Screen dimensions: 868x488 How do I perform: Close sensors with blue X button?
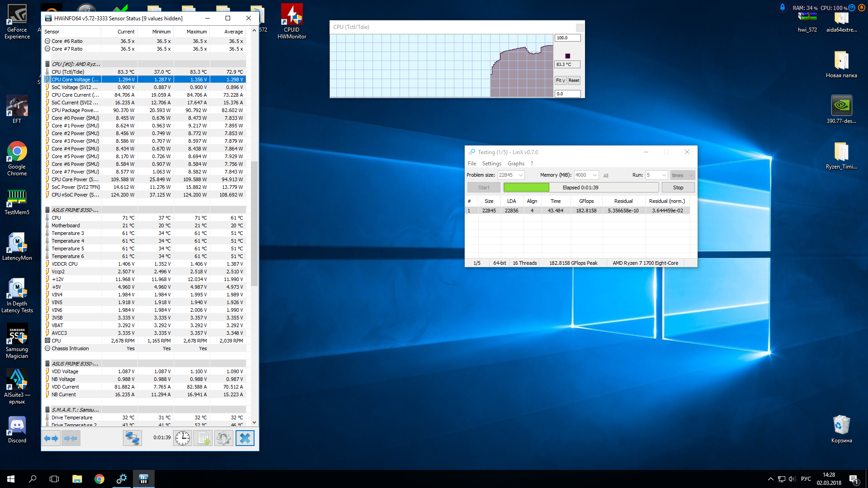tap(245, 438)
